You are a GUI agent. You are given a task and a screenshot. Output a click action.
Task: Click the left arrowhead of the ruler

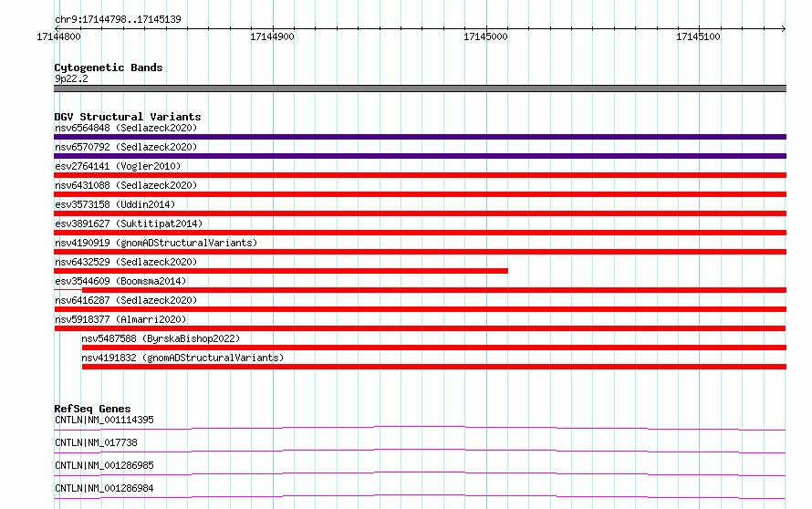(x=57, y=28)
